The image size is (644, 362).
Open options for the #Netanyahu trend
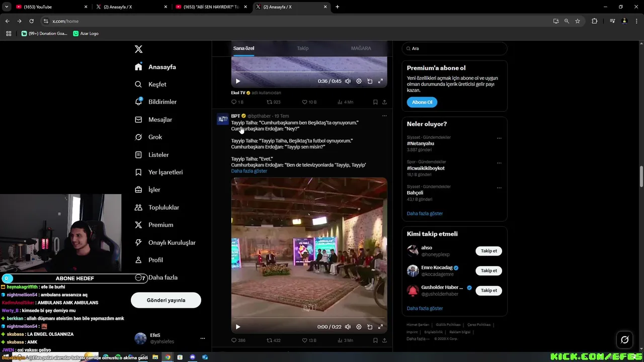tap(499, 138)
